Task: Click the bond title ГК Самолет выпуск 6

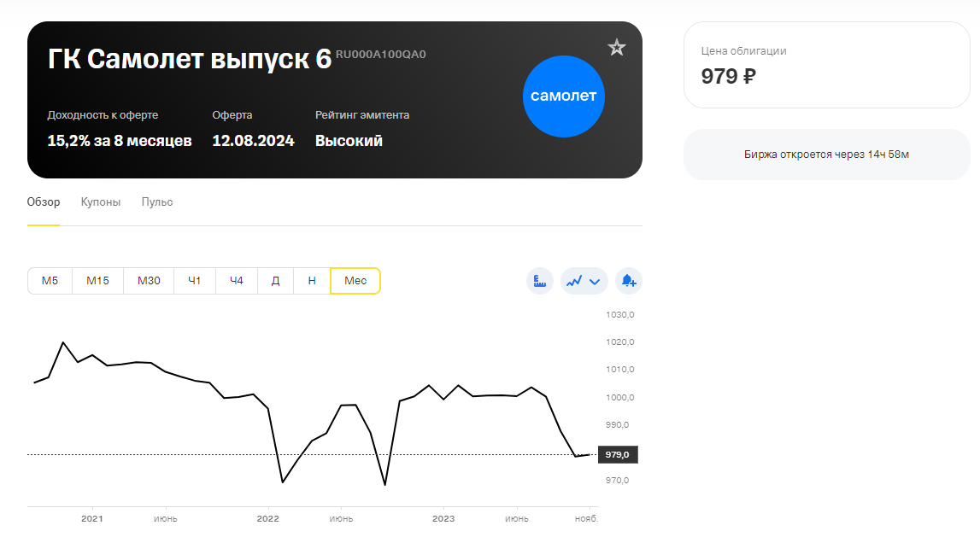Action: click(190, 60)
